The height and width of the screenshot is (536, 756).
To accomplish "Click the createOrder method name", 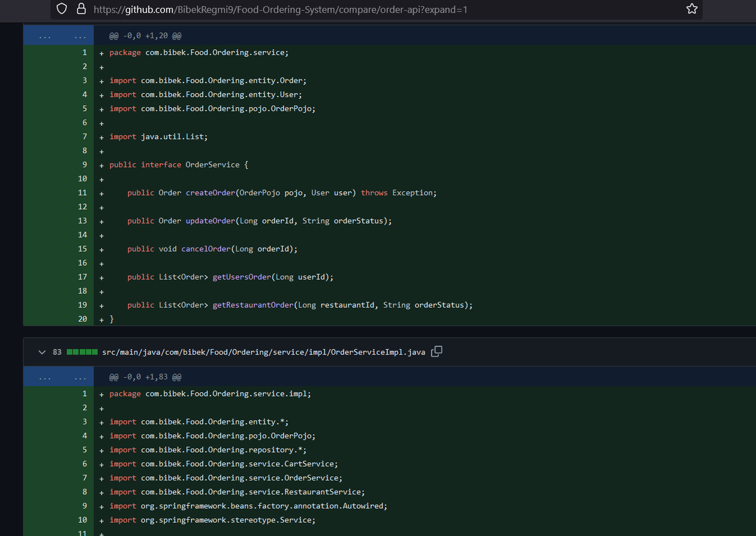I will (210, 193).
